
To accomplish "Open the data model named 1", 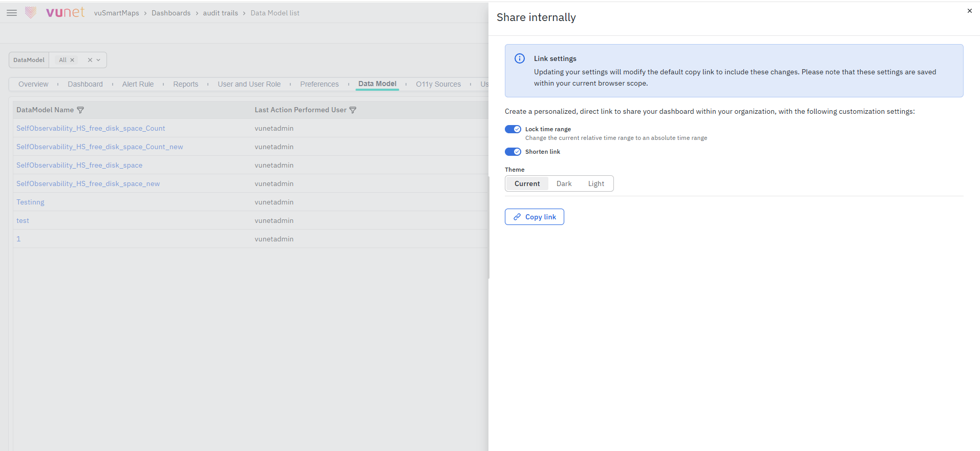I will [18, 239].
